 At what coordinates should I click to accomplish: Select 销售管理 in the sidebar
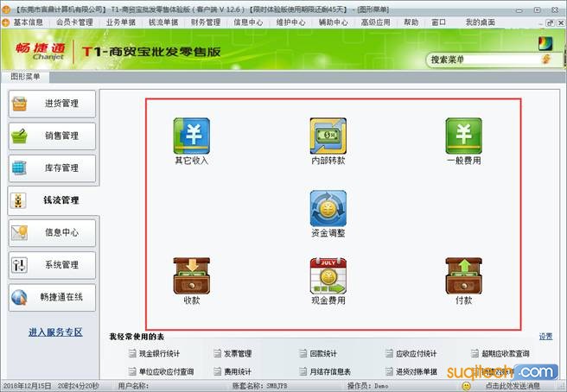point(52,136)
